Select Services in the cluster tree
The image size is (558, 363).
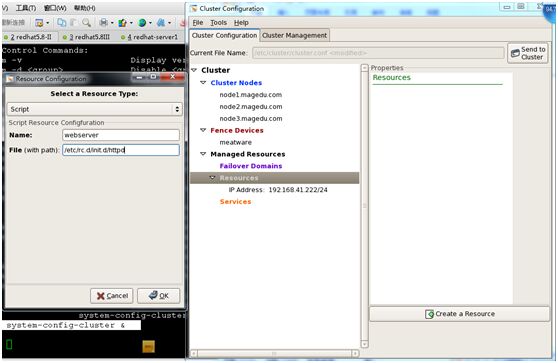(235, 202)
